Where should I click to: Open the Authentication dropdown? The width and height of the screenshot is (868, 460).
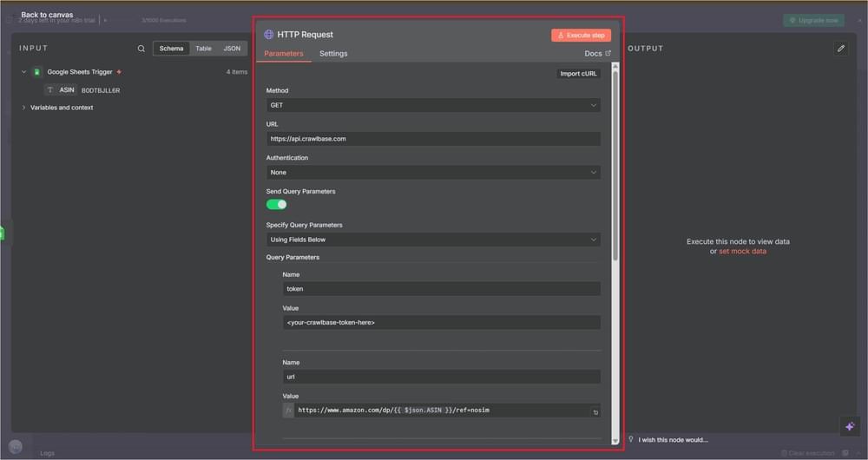(432, 173)
